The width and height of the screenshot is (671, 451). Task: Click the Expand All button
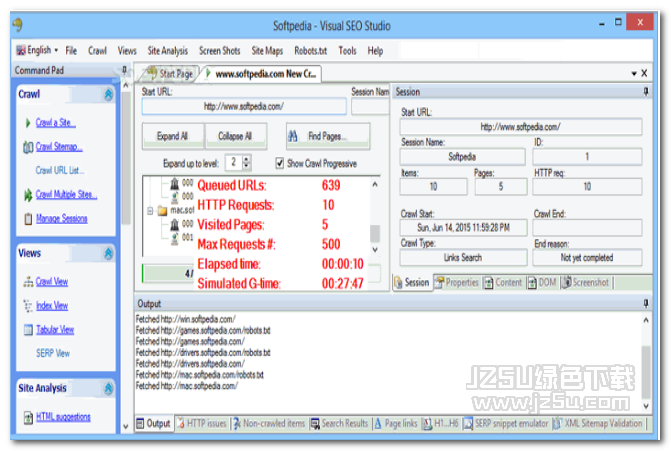tap(172, 136)
